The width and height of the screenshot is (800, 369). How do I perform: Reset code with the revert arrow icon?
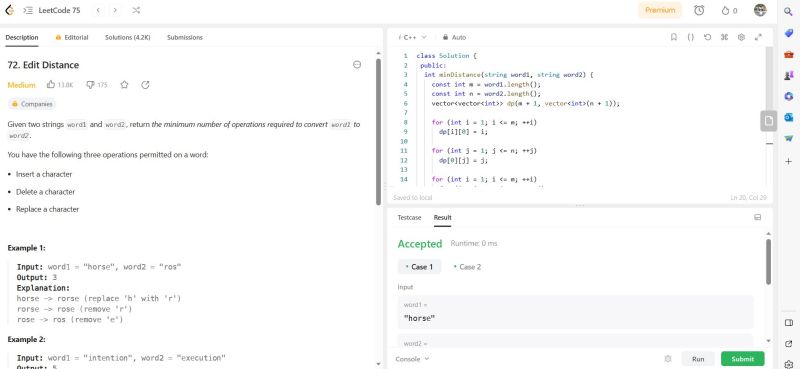pos(707,37)
